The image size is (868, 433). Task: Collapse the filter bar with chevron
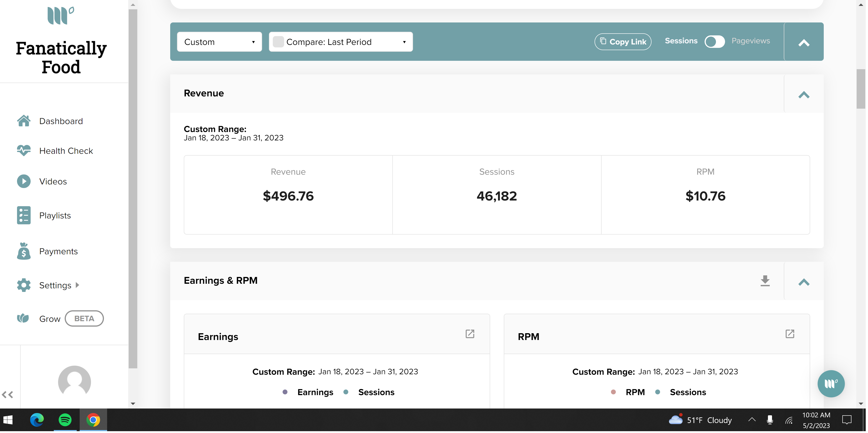(804, 43)
